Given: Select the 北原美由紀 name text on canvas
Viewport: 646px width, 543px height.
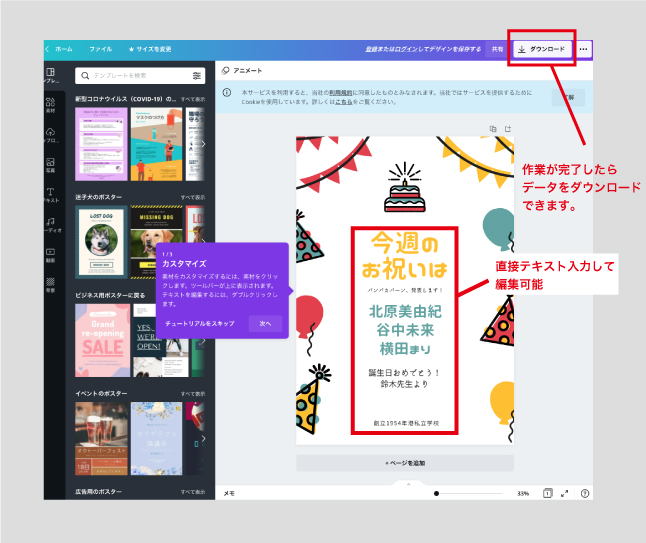Looking at the screenshot, I should (x=405, y=311).
